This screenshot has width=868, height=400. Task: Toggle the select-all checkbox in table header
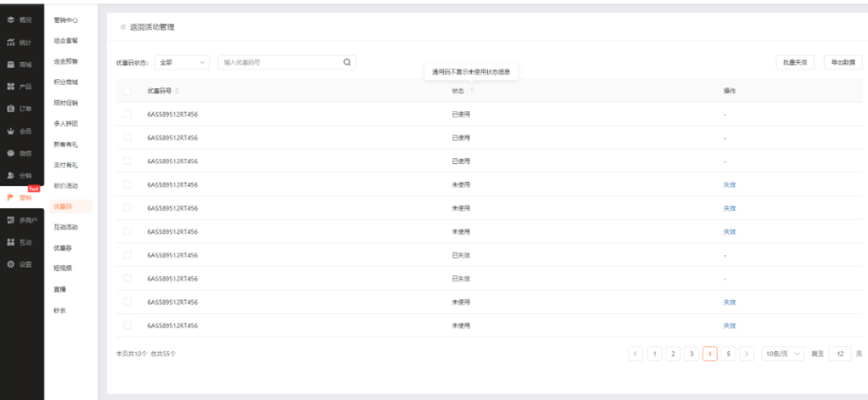(128, 91)
